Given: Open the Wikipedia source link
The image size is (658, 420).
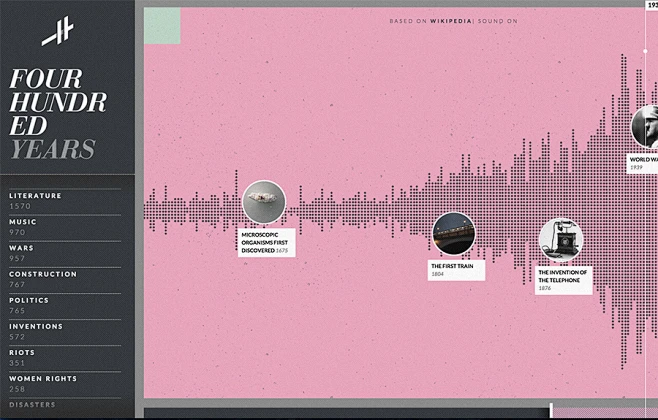Looking at the screenshot, I should pyautogui.click(x=451, y=21).
